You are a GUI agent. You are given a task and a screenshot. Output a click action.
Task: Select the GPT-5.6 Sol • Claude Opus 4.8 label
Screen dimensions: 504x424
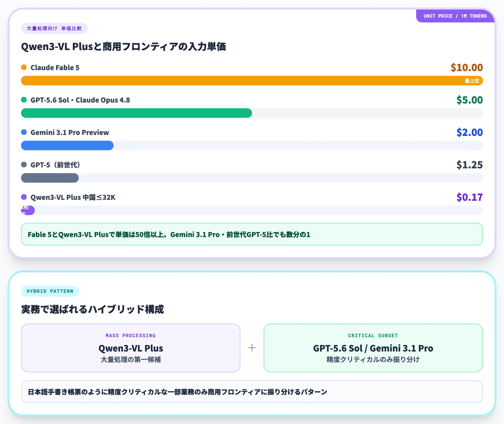click(80, 100)
